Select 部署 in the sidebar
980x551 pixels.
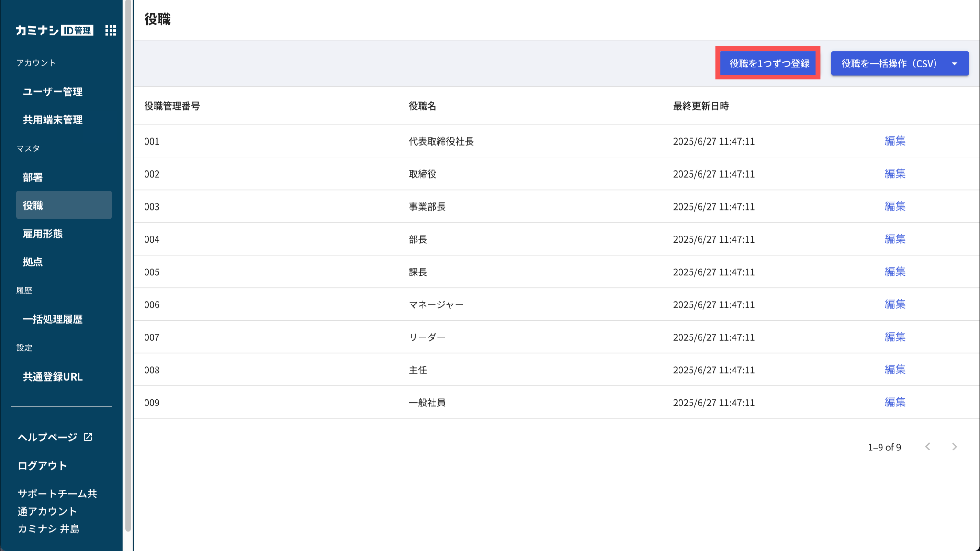[33, 177]
